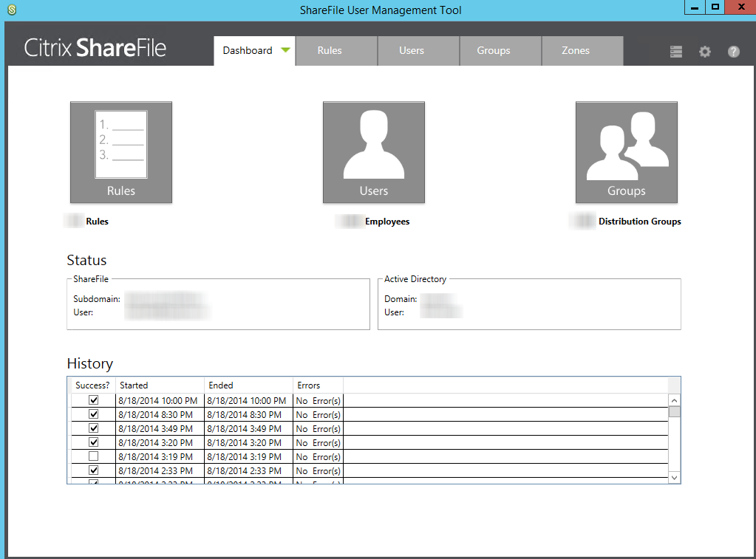Switch to the Users tab
756x559 pixels.
418,51
